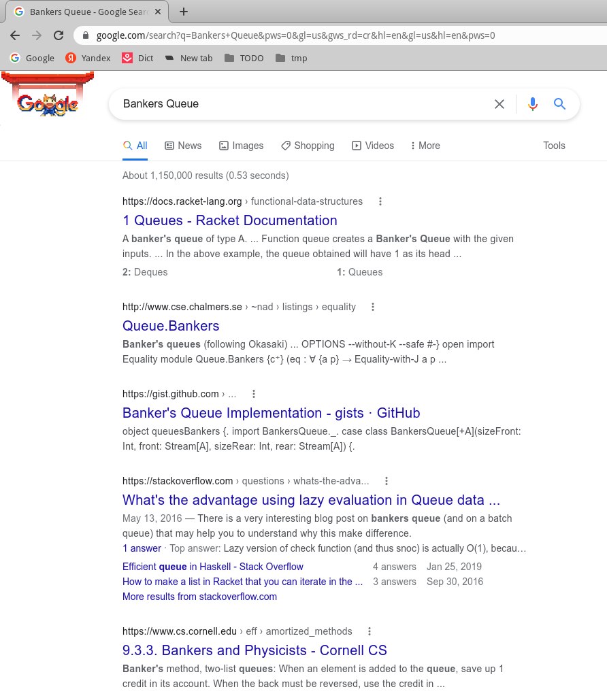The width and height of the screenshot is (607, 700).
Task: Clear the search box with X icon
Action: (499, 104)
